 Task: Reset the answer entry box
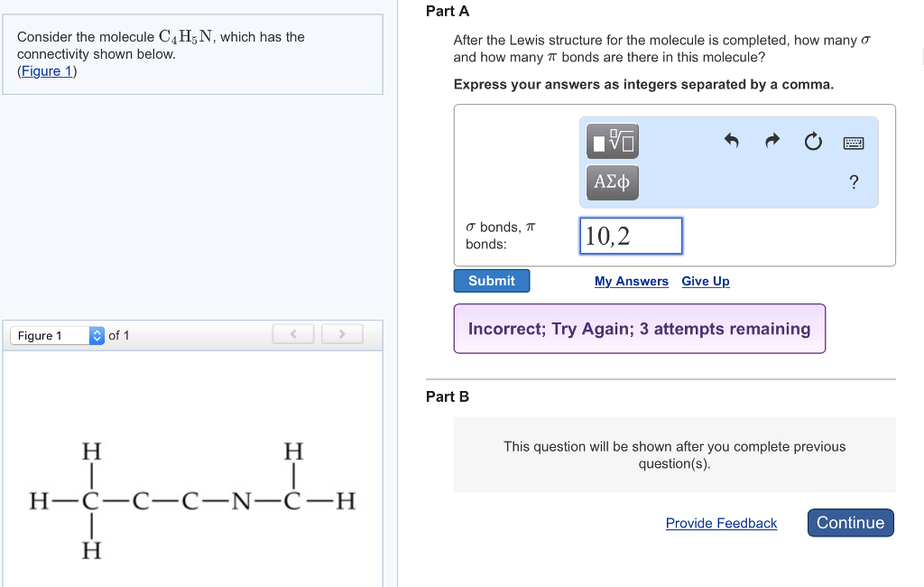[x=813, y=142]
